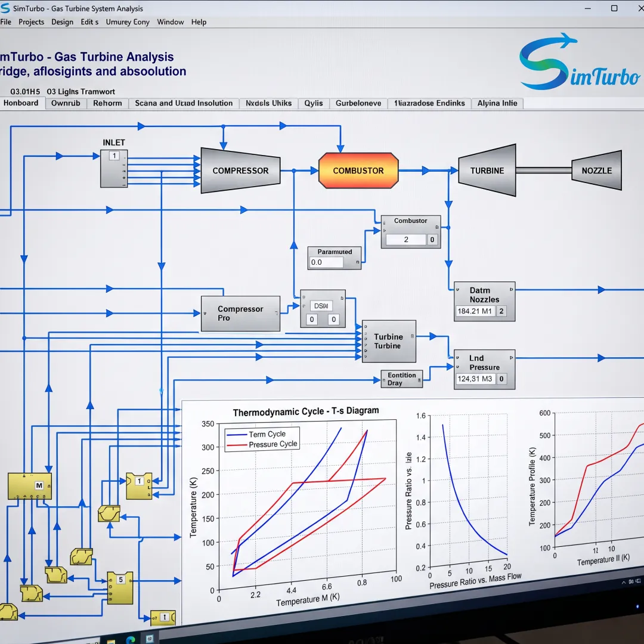The height and width of the screenshot is (644, 644).
Task: Open the Help menu
Action: pos(199,22)
